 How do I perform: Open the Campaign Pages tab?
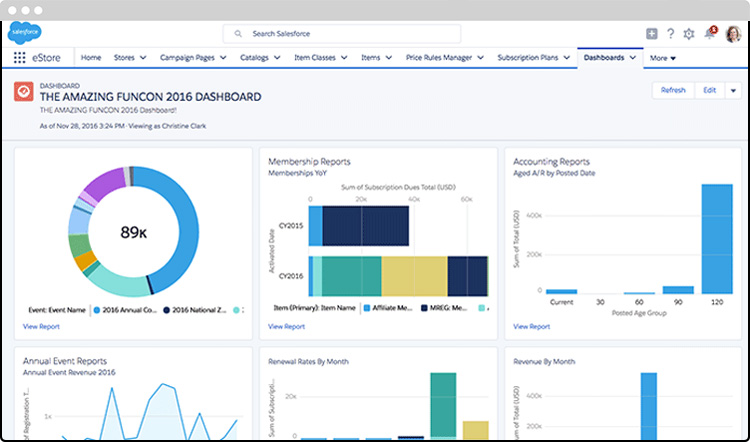[187, 57]
